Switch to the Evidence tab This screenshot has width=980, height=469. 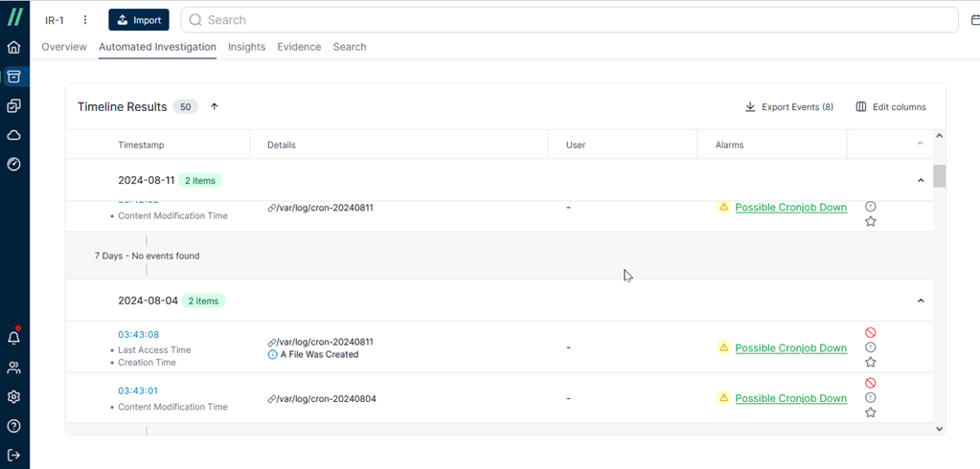299,47
